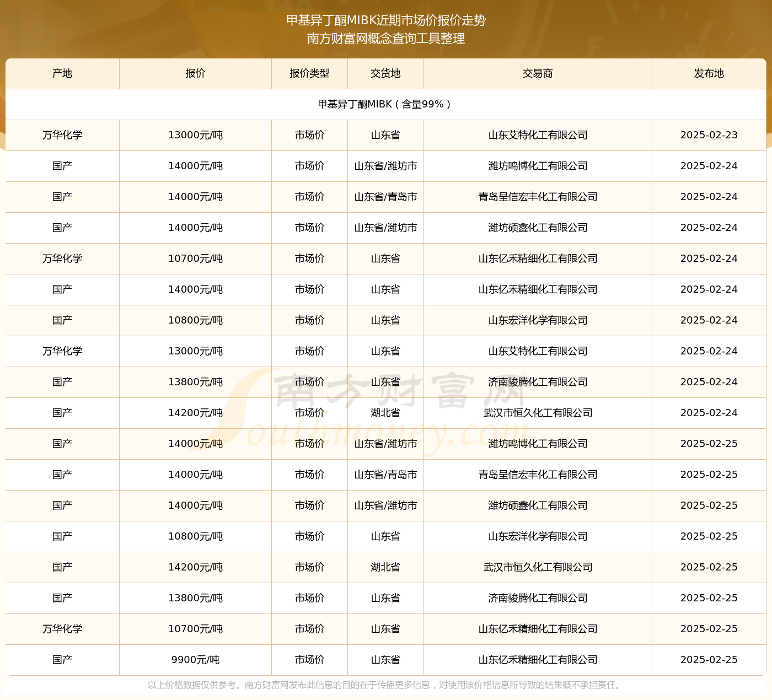Click 山东省/青岛市 in the 2025-02-24 row

pos(385,197)
